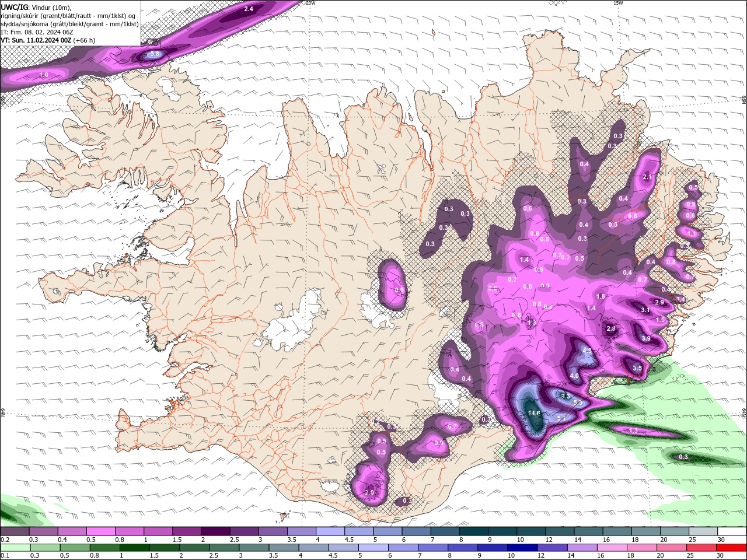Screen dimensions: 747x560
Task: Pick the pale green first swatch in the lower legend row
Action: (x=15, y=547)
